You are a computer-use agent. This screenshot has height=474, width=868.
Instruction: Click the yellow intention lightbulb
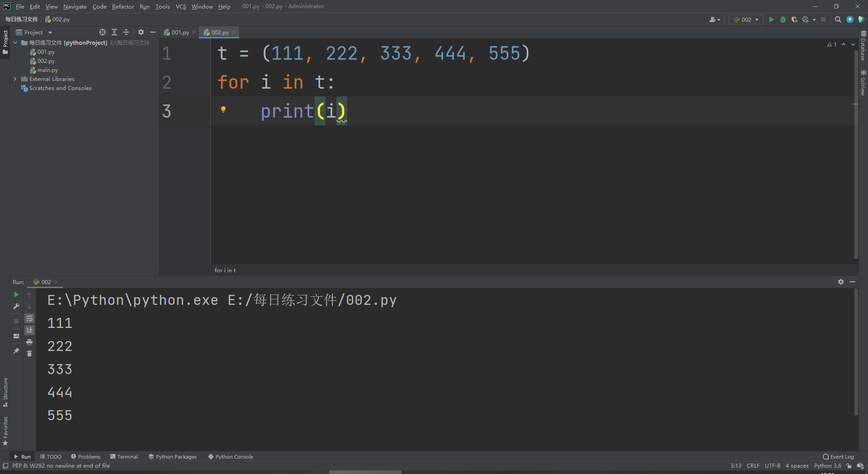[223, 109]
